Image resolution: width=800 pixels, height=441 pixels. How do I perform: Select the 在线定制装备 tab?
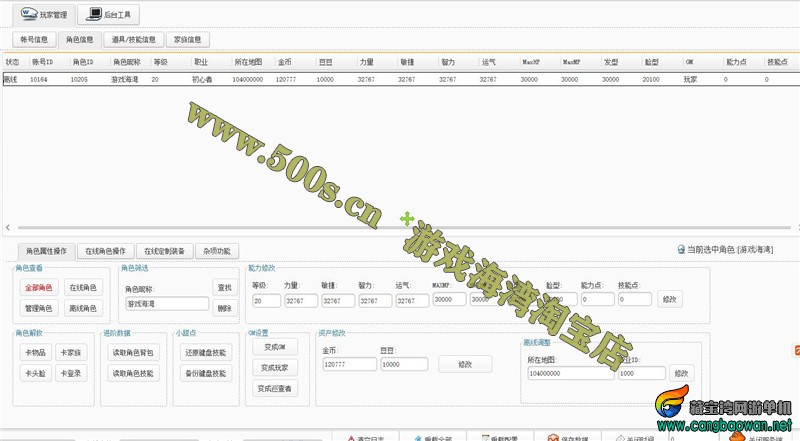(164, 251)
